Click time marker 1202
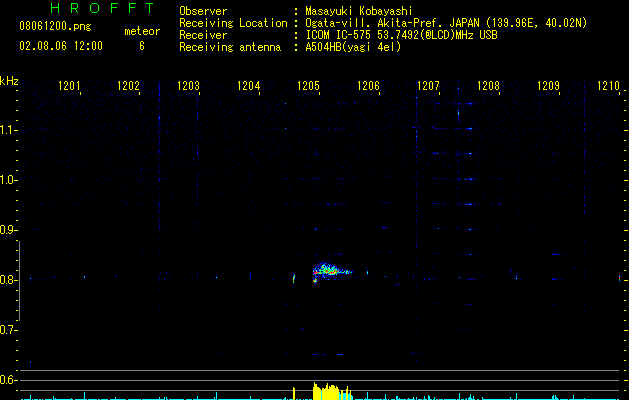 tap(128, 86)
